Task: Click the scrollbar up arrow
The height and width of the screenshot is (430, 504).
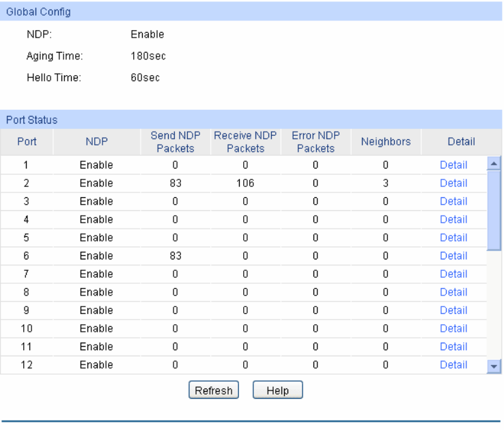Action: [494, 164]
